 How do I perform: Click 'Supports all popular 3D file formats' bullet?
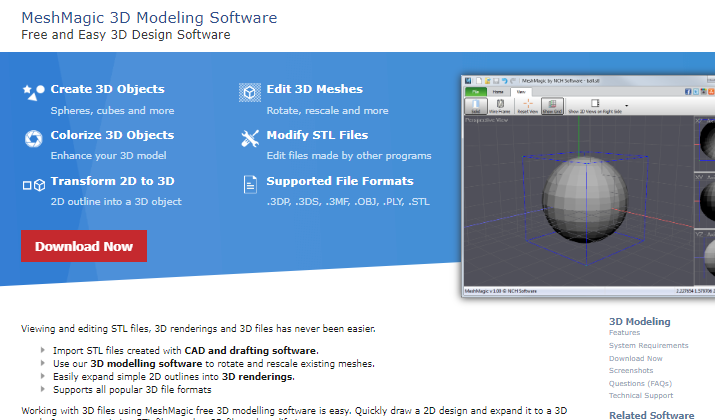coord(132,390)
